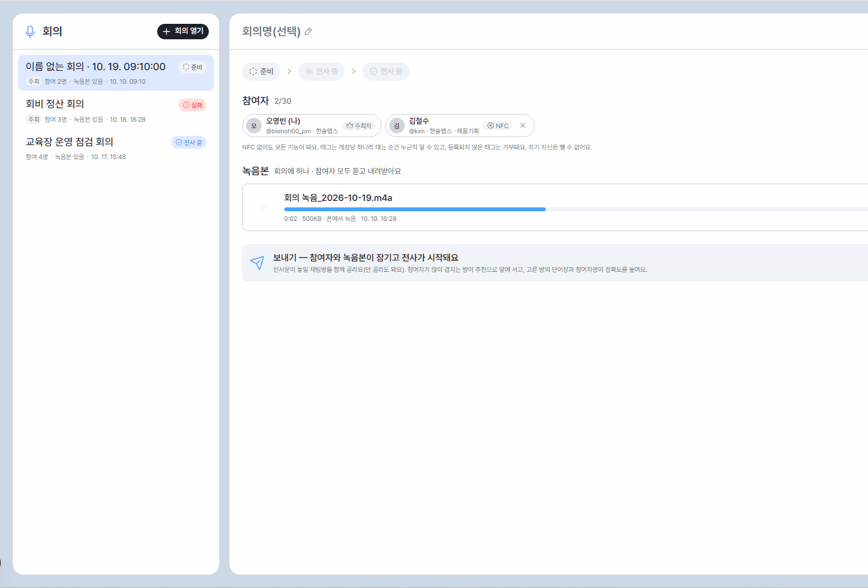
Task: Click the 회의 녹음_2026-10-19.m4a file name
Action: (x=338, y=198)
